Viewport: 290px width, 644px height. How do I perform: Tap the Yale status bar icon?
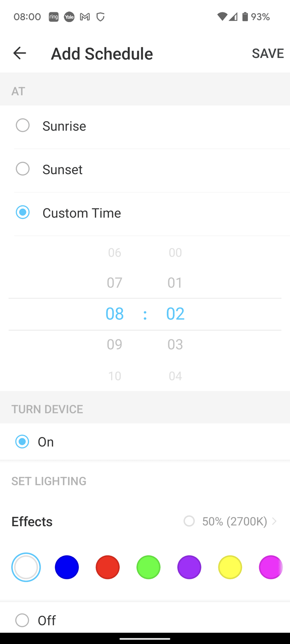(x=69, y=17)
